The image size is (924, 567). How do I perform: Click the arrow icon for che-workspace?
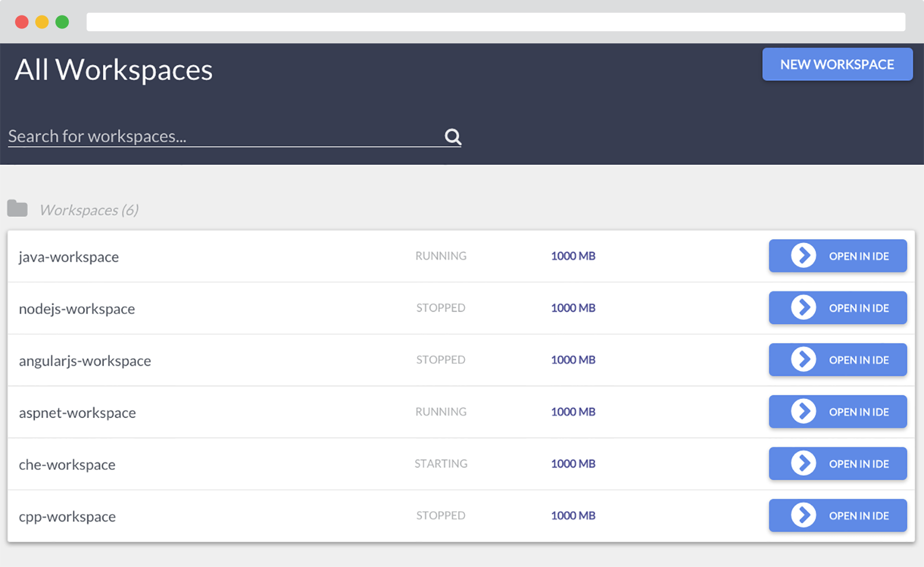[x=803, y=464]
